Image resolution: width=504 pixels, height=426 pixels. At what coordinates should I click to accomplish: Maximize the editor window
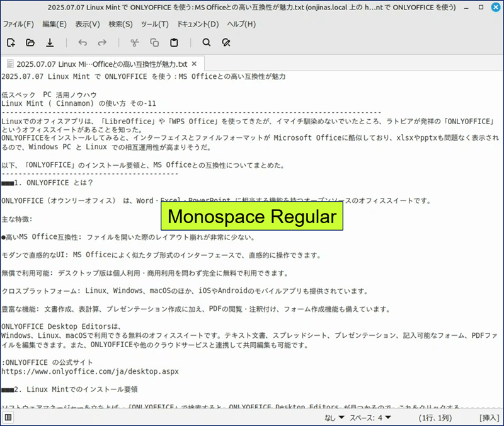[481, 7]
